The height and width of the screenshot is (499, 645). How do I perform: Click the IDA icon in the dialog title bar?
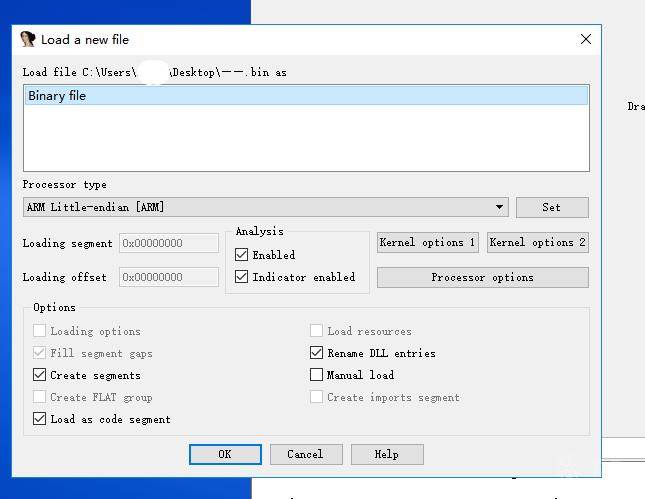pyautogui.click(x=28, y=39)
